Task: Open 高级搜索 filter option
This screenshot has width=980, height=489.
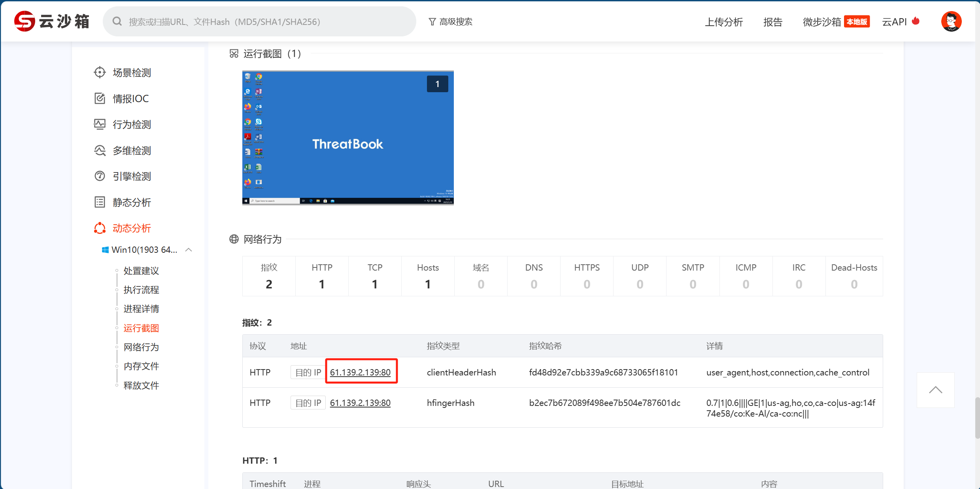Action: (451, 22)
